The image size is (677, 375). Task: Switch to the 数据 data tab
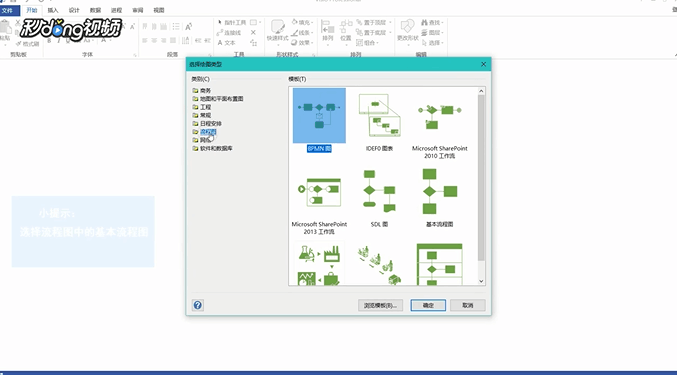pos(95,10)
